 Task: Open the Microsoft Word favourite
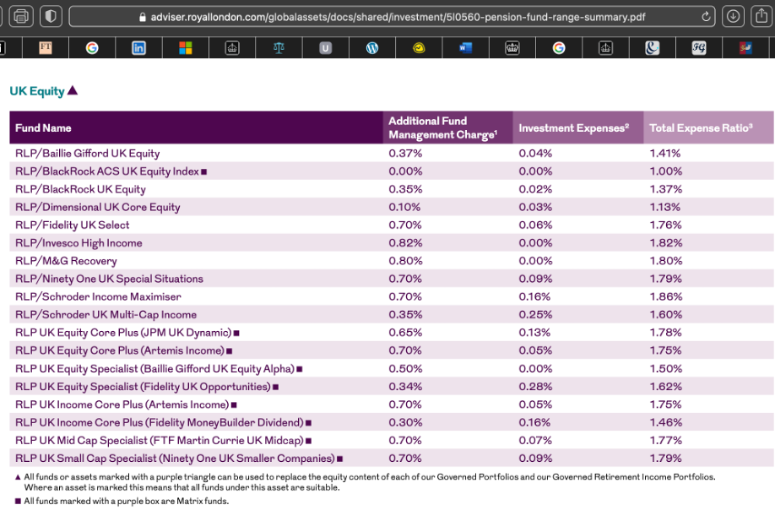pos(466,48)
